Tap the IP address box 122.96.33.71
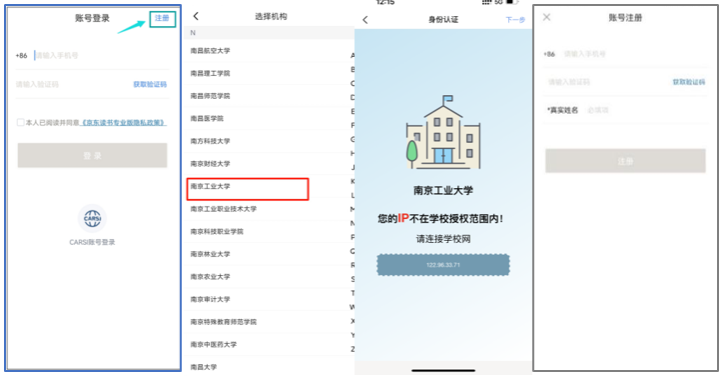Viewport: 722px width, 376px height. (443, 265)
